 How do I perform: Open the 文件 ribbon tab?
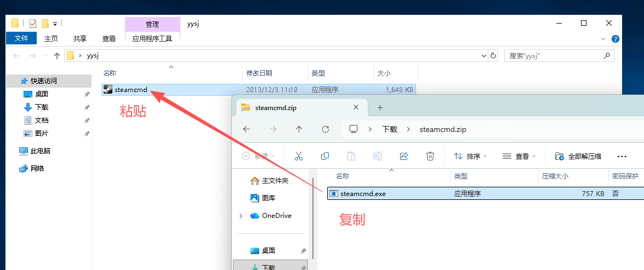pyautogui.click(x=21, y=38)
